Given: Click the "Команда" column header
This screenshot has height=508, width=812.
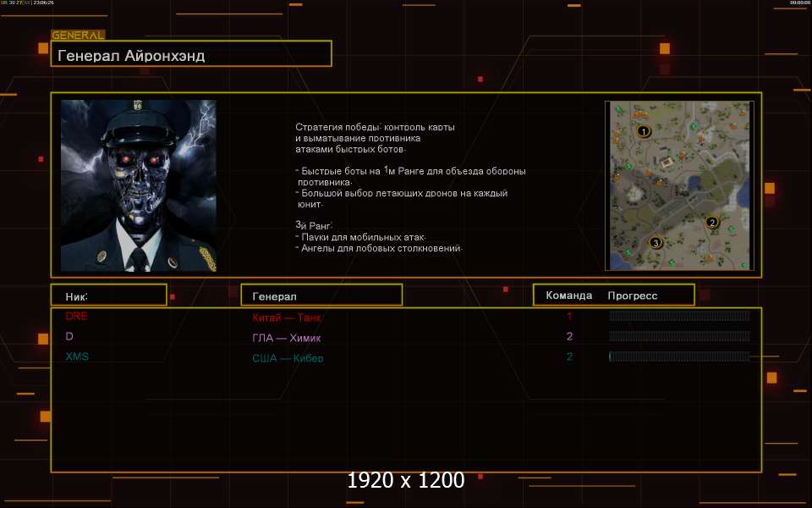Looking at the screenshot, I should 568,295.
